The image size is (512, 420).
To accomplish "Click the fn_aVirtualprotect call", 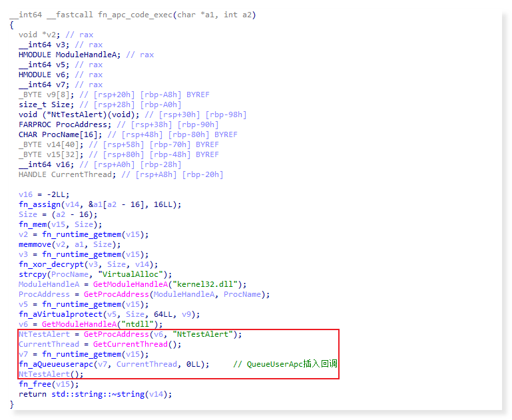I will click(109, 314).
